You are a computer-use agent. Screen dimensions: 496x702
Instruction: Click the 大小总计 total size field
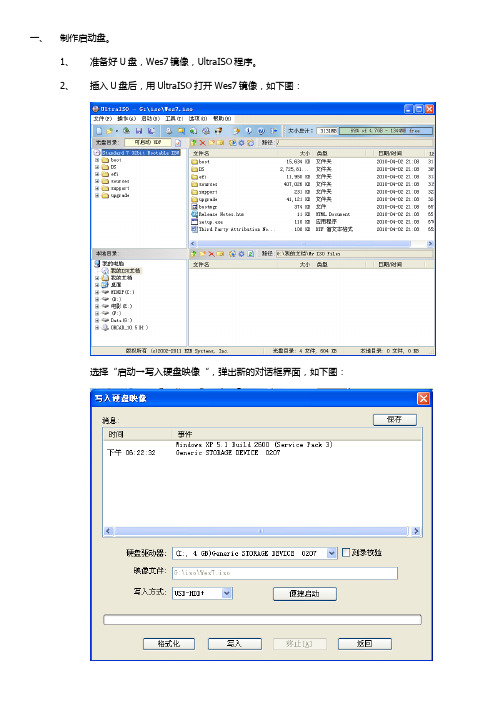pos(327,131)
